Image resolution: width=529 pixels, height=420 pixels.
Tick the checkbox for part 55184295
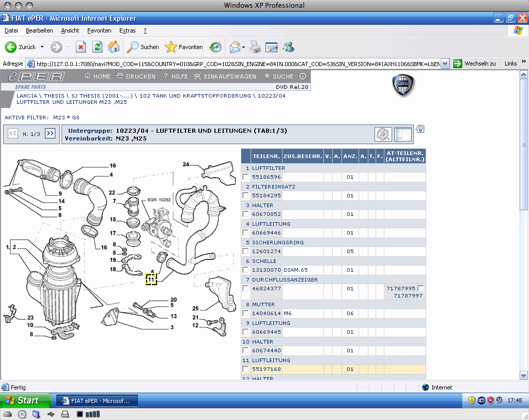(x=245, y=195)
